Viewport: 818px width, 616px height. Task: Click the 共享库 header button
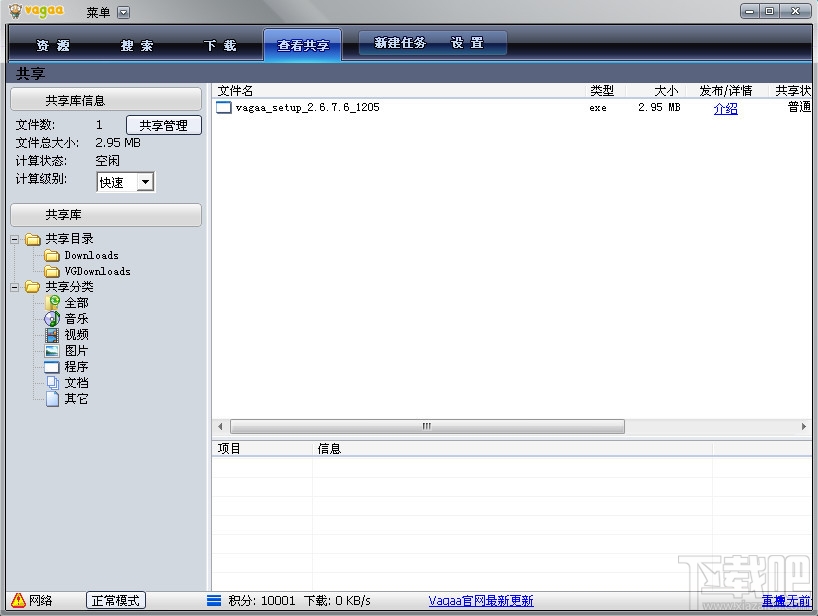(x=106, y=214)
